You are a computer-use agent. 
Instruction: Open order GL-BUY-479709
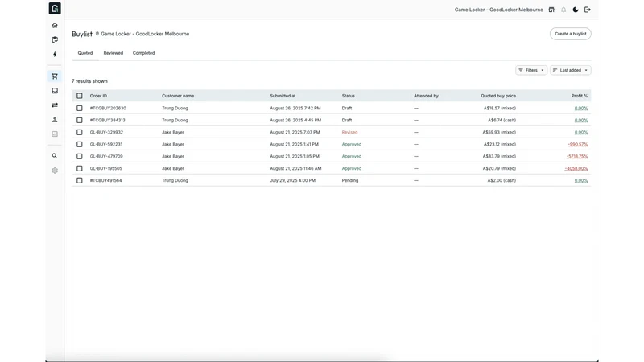[106, 156]
